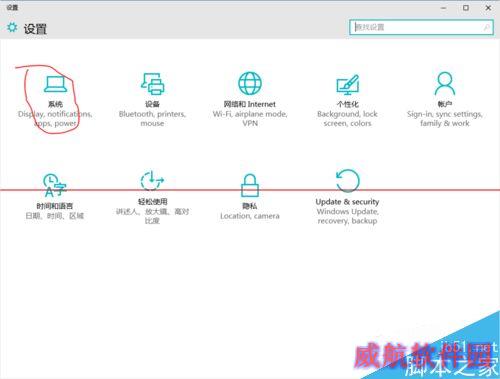Open Devices (设备) printer icon
Image resolution: width=500 pixels, height=379 pixels.
(x=152, y=84)
